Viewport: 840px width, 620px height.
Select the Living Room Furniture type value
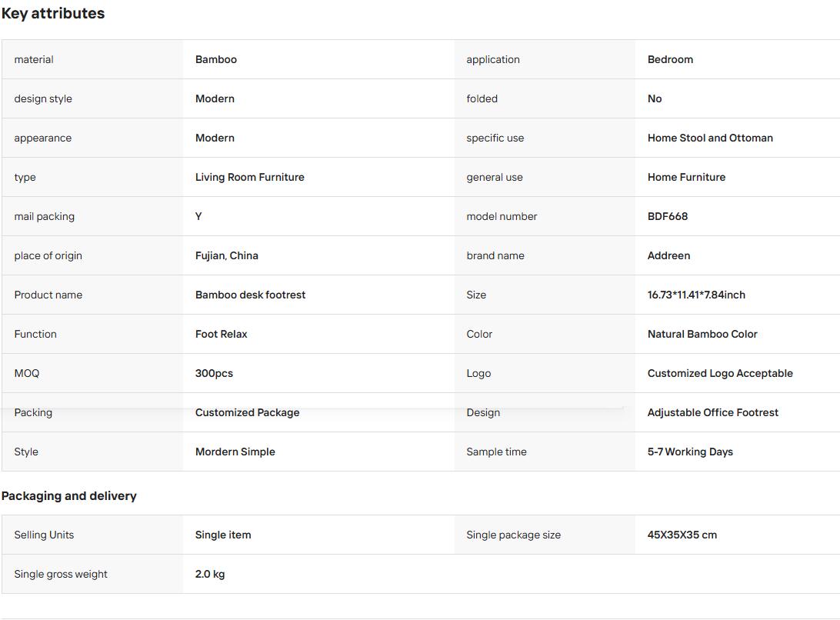(250, 178)
